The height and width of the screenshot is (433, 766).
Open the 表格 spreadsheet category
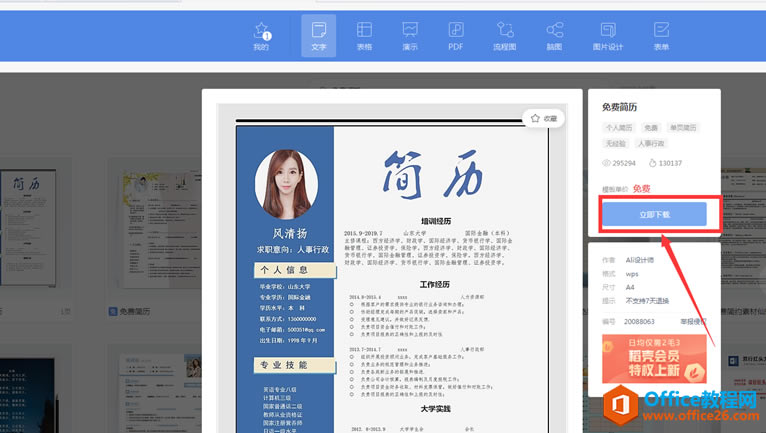tap(365, 35)
